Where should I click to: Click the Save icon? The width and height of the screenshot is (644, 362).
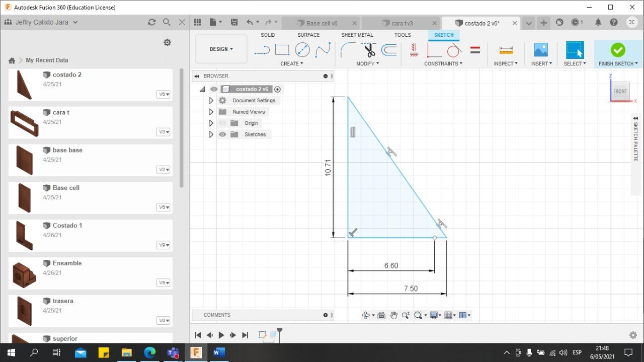pos(234,22)
